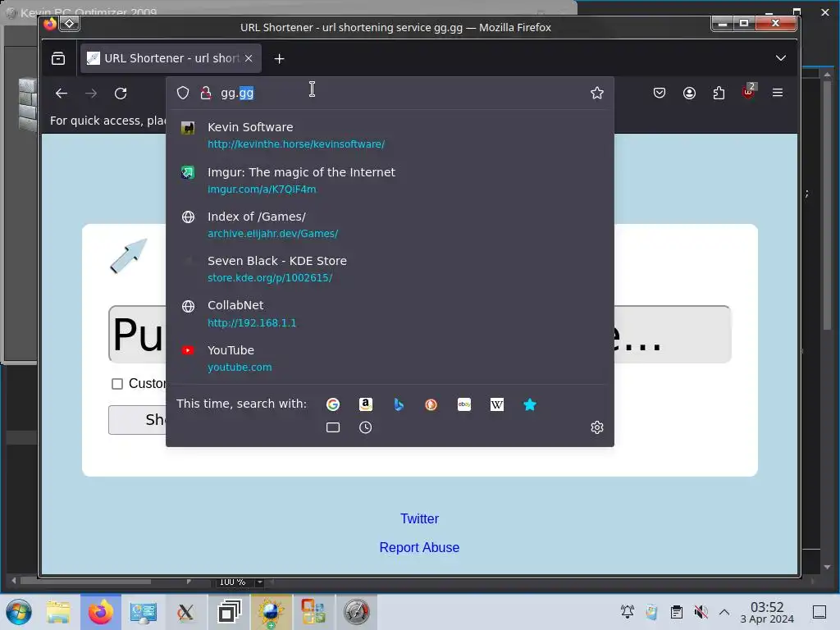Search with Bing this time
The width and height of the screenshot is (840, 630).
(x=398, y=404)
